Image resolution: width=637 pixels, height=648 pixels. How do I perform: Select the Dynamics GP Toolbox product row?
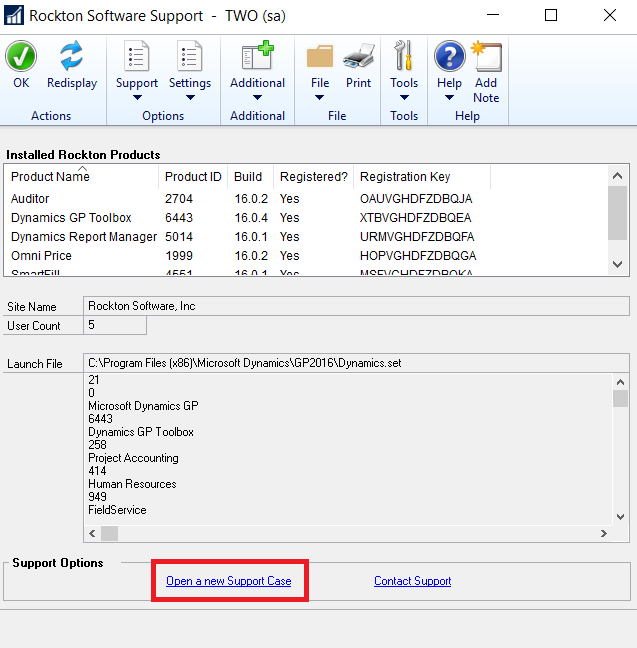click(x=306, y=218)
